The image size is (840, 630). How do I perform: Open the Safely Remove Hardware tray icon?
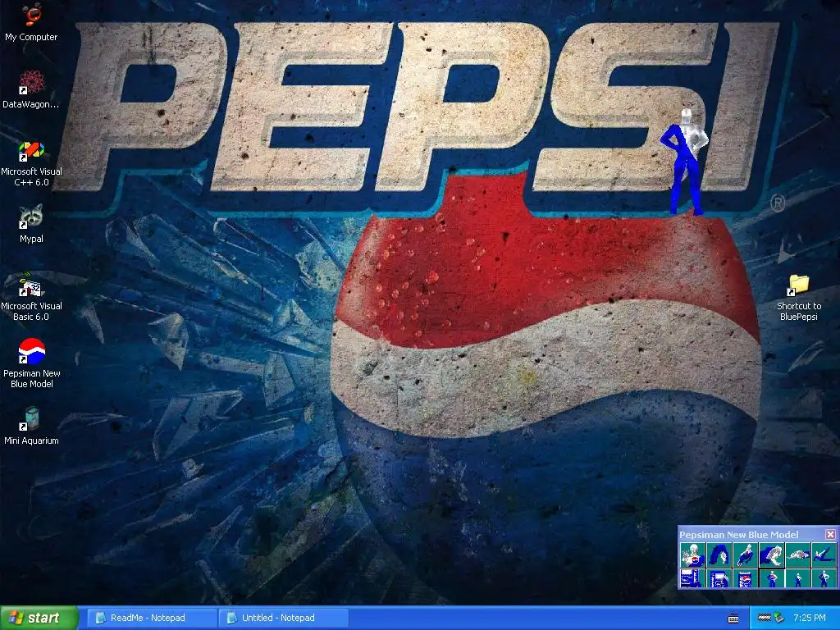[x=779, y=618]
